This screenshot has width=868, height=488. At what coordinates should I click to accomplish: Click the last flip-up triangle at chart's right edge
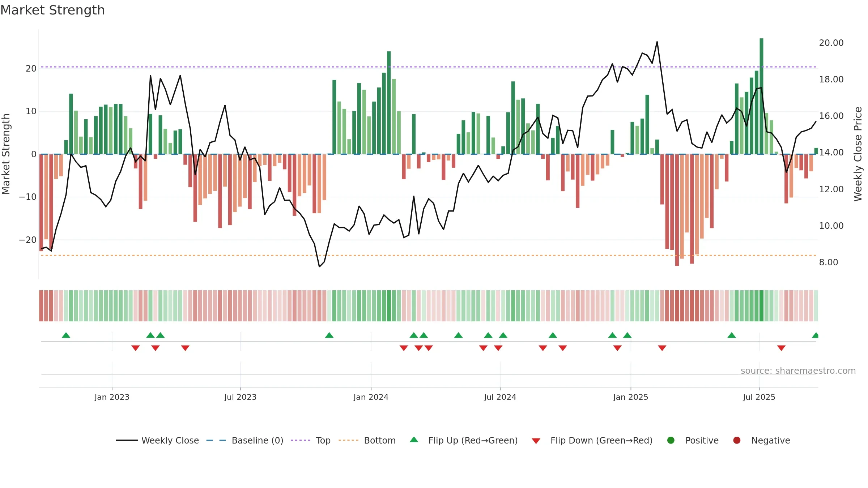point(815,335)
